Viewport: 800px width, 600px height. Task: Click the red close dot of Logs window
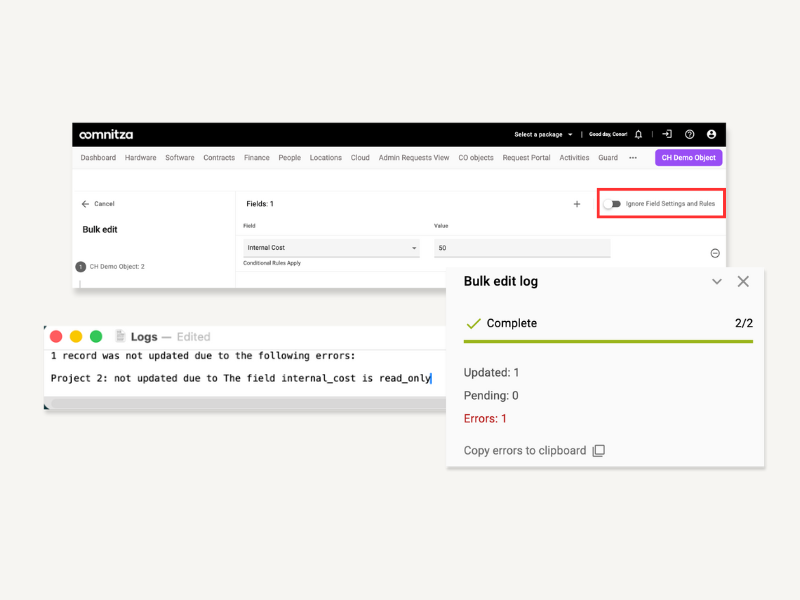(x=56, y=337)
